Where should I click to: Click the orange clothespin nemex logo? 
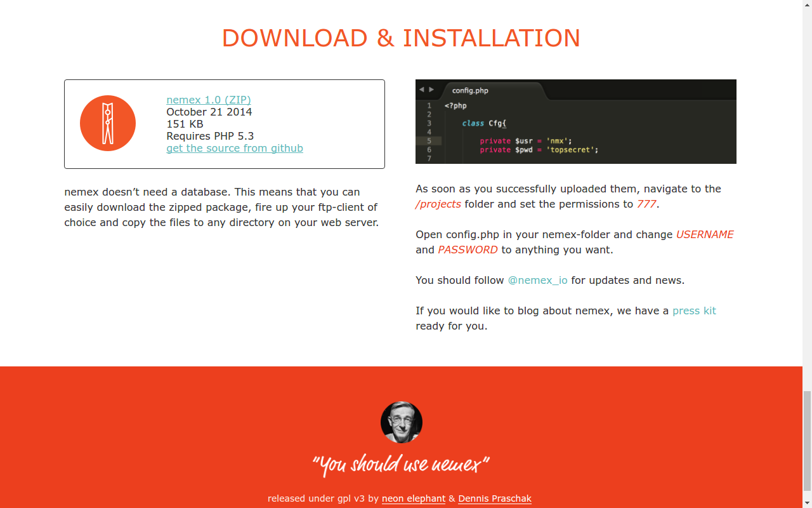point(108,123)
